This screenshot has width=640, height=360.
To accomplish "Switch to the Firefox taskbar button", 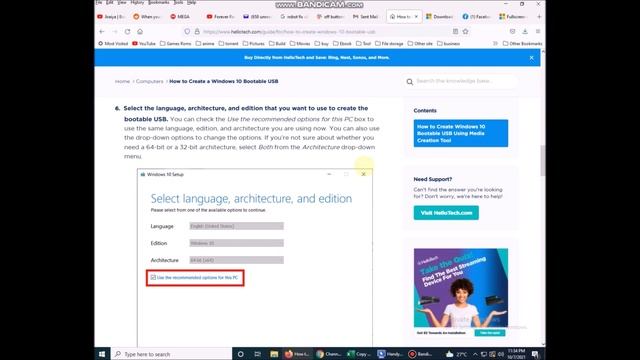I will [x=298, y=354].
